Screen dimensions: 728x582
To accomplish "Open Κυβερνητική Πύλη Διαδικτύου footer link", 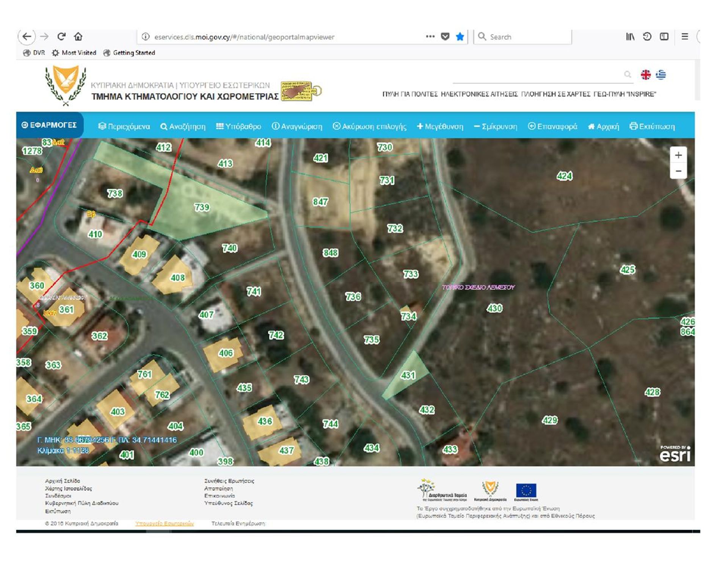I will coord(82,503).
